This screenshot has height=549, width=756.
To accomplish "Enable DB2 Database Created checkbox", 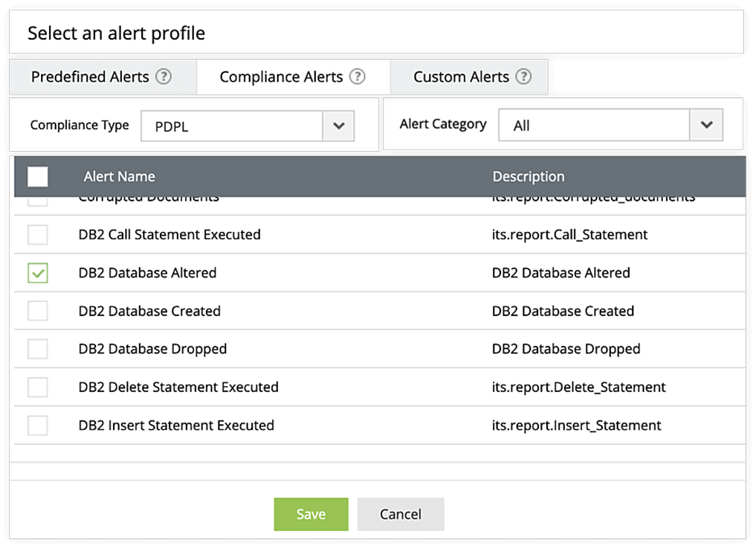I will pos(38,311).
